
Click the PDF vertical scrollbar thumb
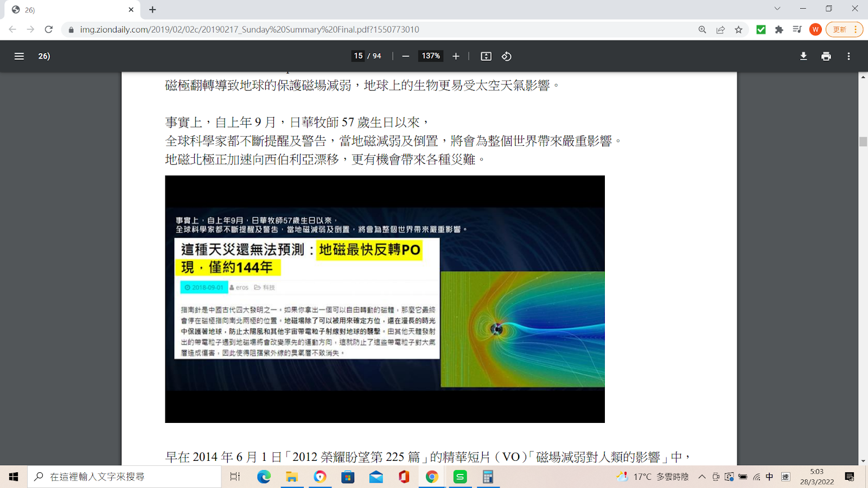pyautogui.click(x=863, y=142)
